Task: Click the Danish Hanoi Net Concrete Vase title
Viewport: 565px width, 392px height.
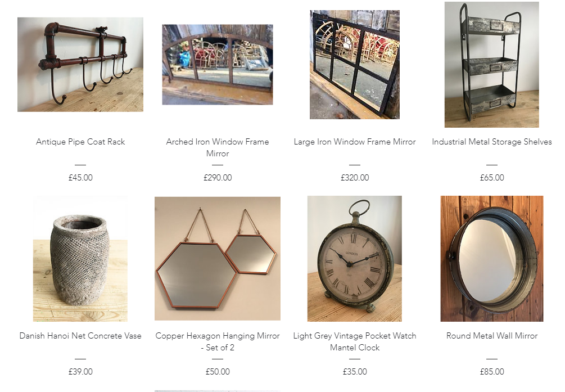Action: [x=80, y=336]
